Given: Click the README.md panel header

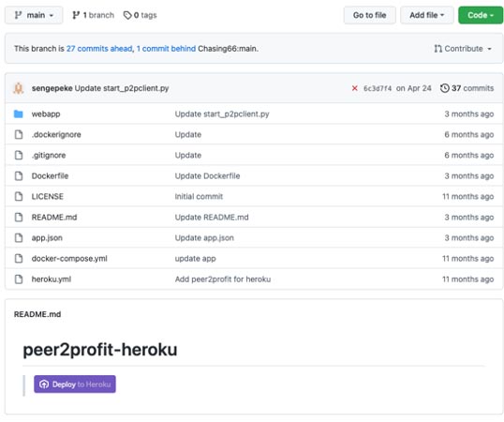Looking at the screenshot, I should (x=37, y=314).
